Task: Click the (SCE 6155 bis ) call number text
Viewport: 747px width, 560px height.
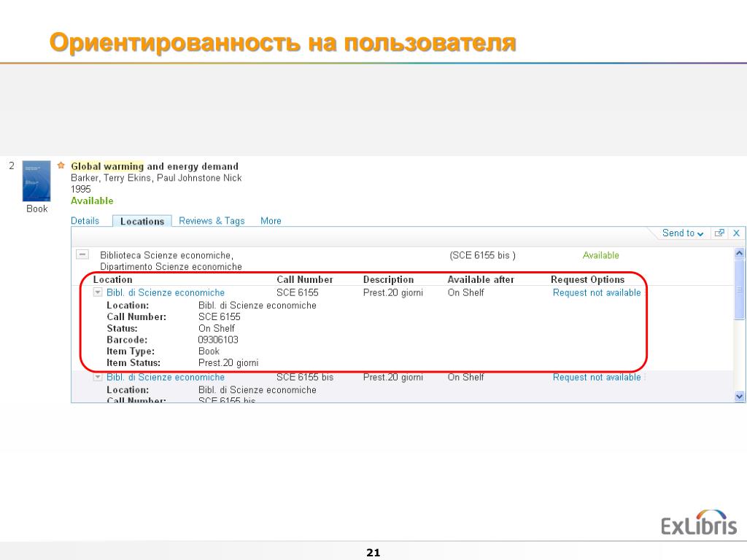Action: click(483, 255)
